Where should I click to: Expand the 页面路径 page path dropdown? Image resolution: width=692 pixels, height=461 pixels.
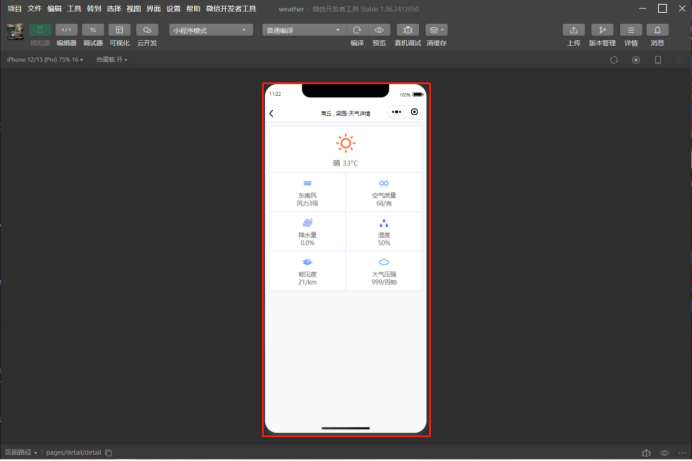click(x=21, y=453)
